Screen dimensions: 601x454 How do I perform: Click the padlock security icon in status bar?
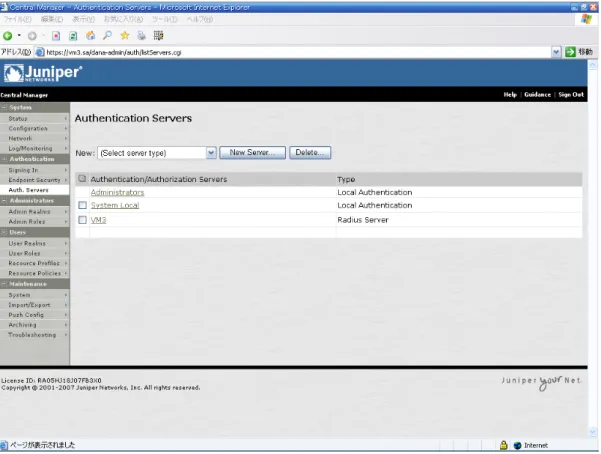(x=504, y=445)
